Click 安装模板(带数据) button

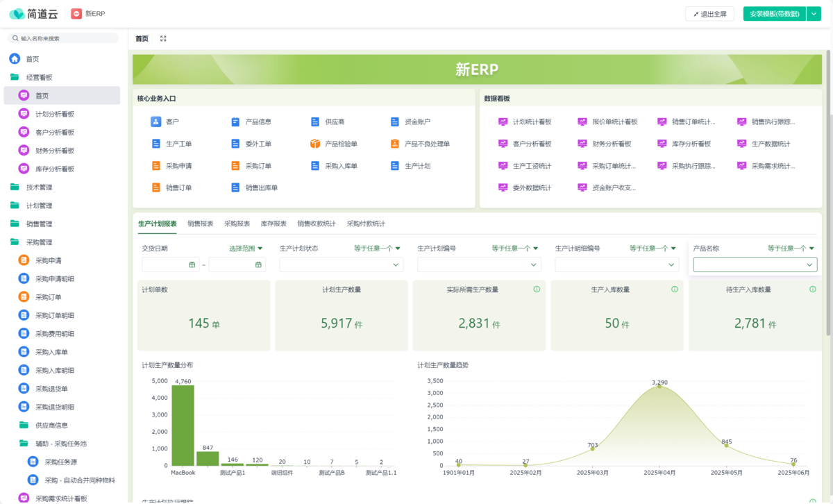774,14
